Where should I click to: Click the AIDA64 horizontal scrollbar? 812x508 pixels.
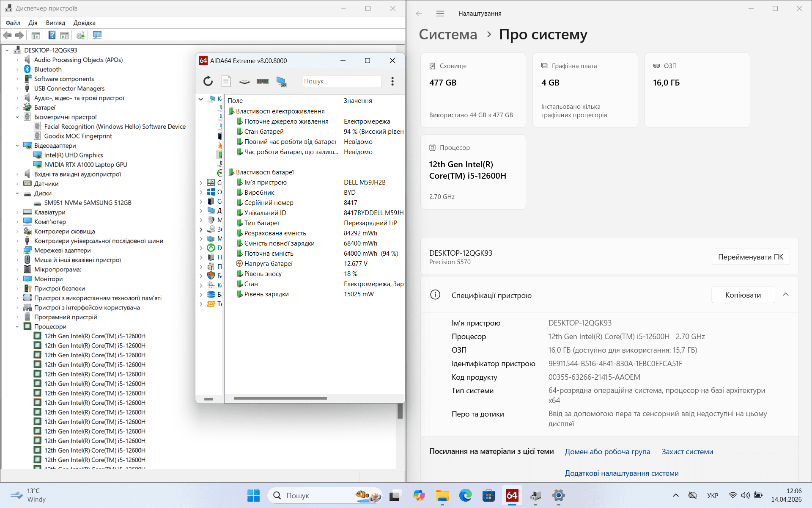tap(280, 398)
